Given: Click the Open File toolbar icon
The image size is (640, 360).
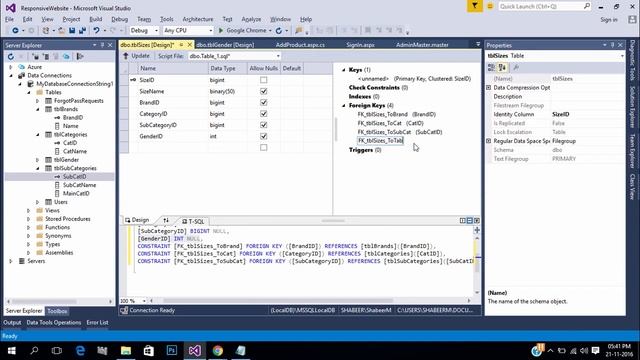Looking at the screenshot, I should [x=61, y=31].
